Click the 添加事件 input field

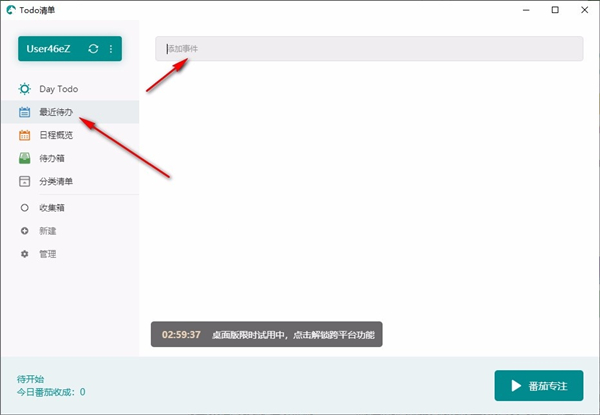pos(368,48)
